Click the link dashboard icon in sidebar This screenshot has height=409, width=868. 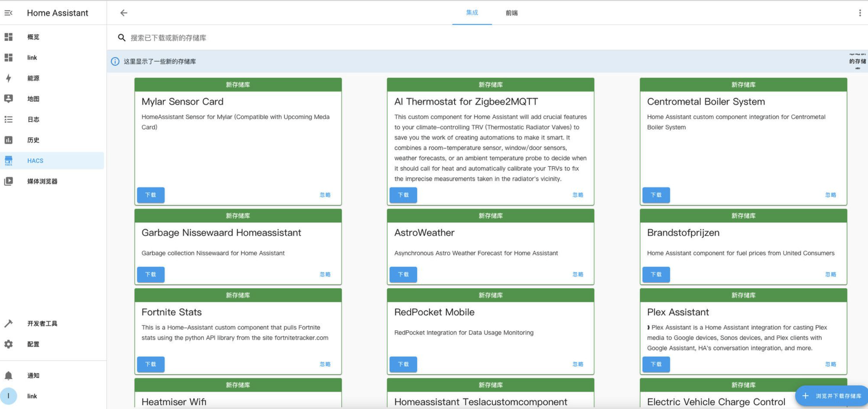tap(8, 58)
